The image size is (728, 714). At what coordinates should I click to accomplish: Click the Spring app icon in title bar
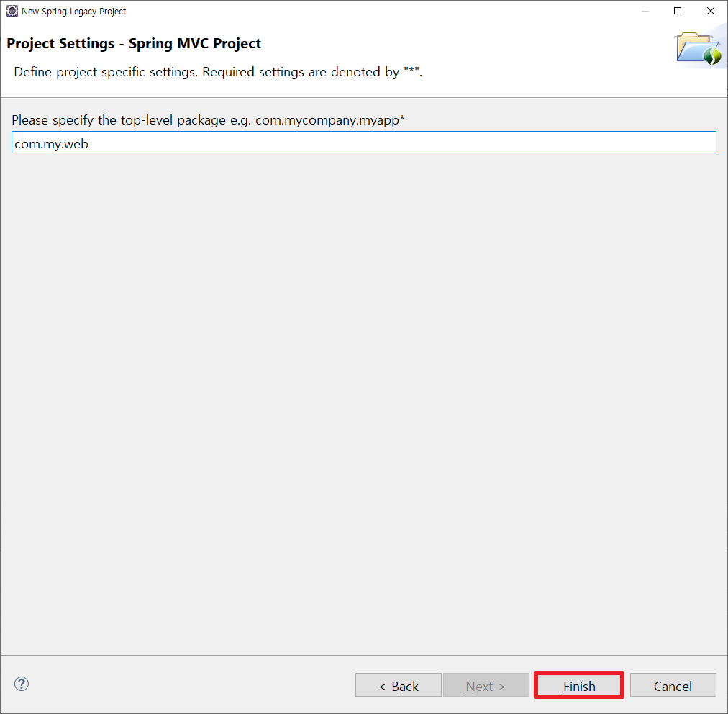click(x=12, y=11)
